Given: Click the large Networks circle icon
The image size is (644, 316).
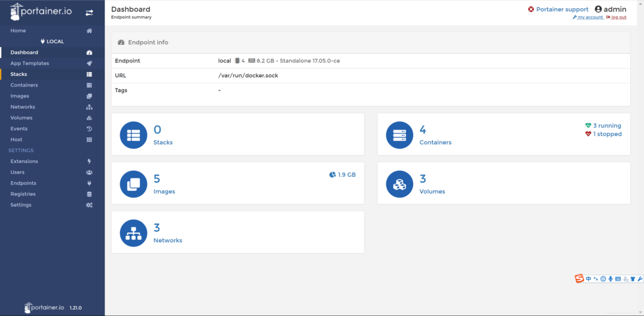Looking at the screenshot, I should tap(133, 233).
